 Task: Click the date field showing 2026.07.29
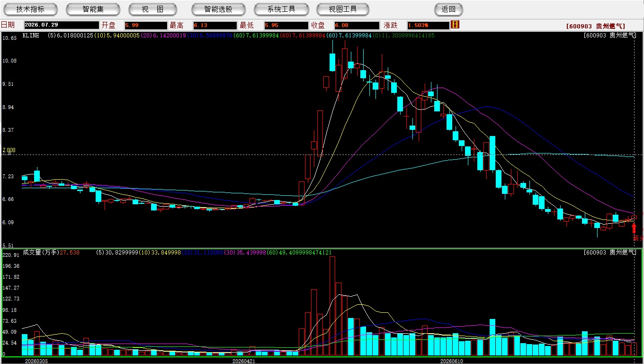click(x=62, y=25)
